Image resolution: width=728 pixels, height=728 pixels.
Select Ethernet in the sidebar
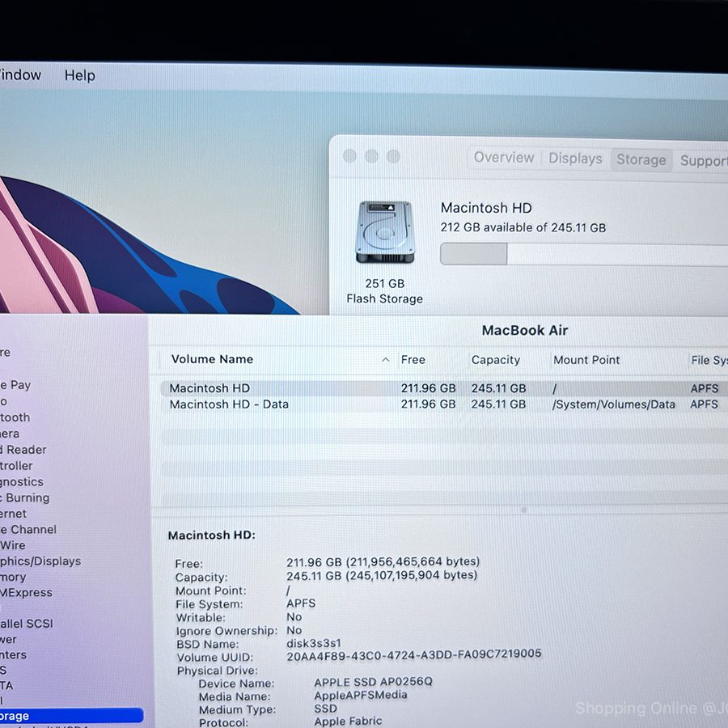[14, 514]
